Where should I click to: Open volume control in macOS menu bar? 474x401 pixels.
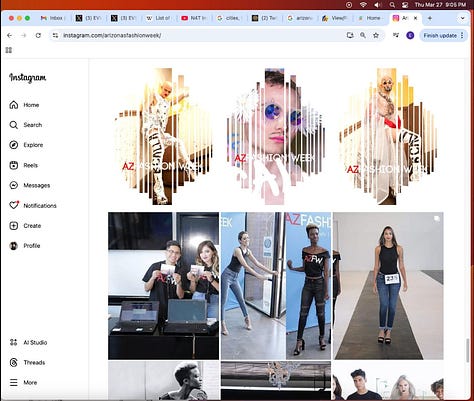click(x=378, y=5)
